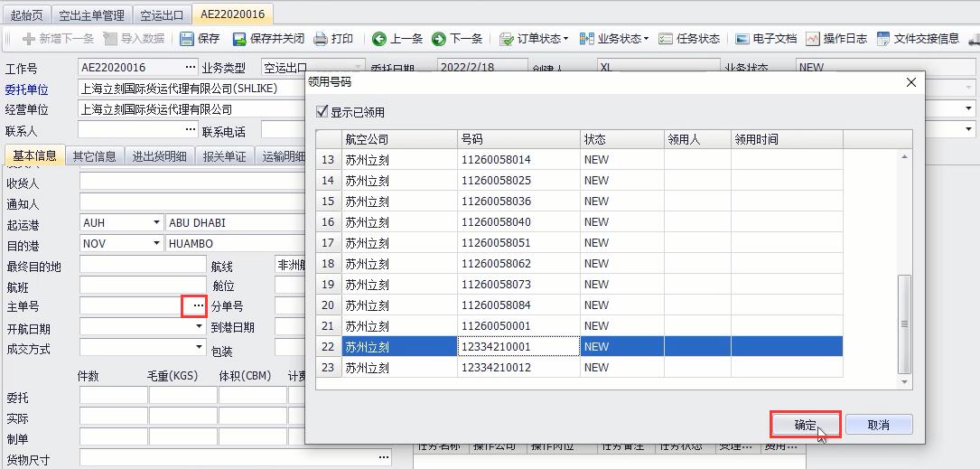The width and height of the screenshot is (980, 469).
Task: Open 文件交接信息 from toolbar
Action: (918, 39)
